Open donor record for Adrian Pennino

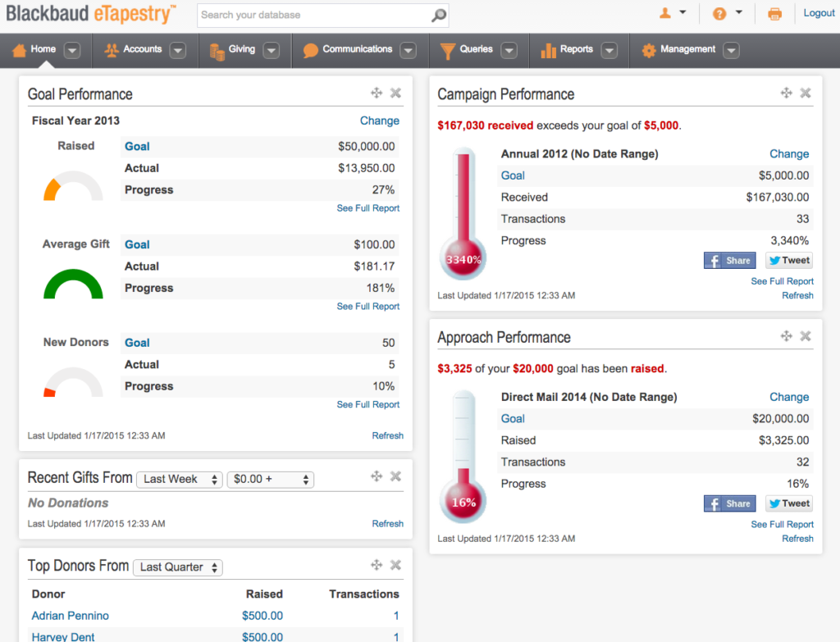pyautogui.click(x=70, y=615)
